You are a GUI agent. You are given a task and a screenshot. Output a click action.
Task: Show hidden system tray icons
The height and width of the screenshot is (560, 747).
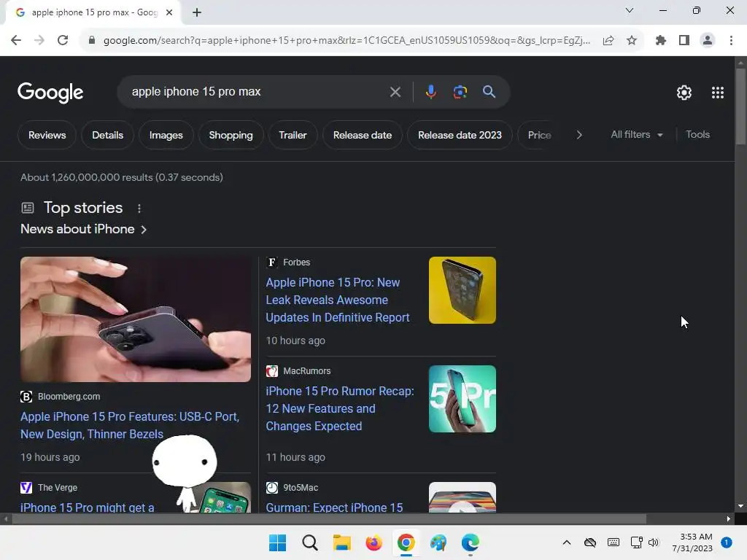coord(566,542)
